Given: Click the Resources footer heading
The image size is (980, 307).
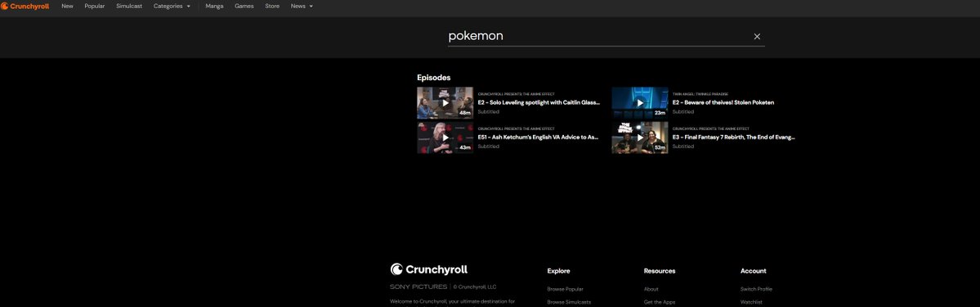Looking at the screenshot, I should pos(660,271).
